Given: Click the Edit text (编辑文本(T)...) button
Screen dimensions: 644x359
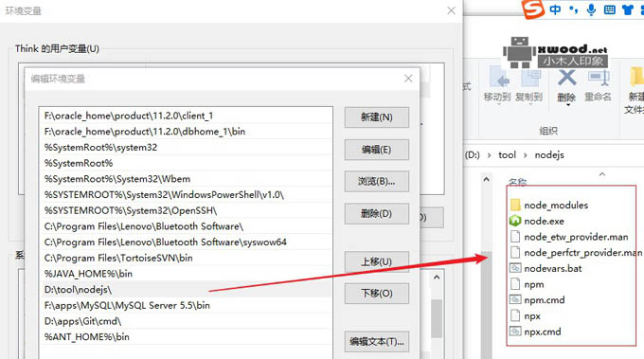Looking at the screenshot, I should click(377, 342).
